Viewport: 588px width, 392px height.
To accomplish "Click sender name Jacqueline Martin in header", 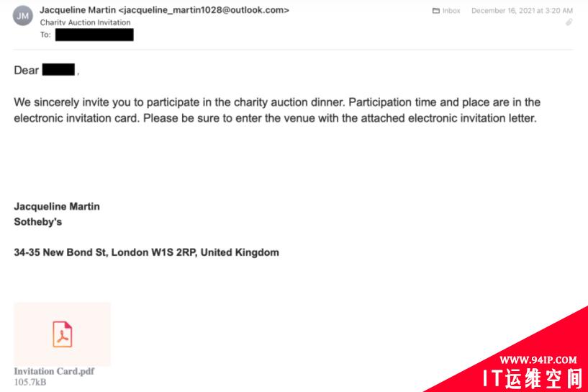I will click(78, 10).
